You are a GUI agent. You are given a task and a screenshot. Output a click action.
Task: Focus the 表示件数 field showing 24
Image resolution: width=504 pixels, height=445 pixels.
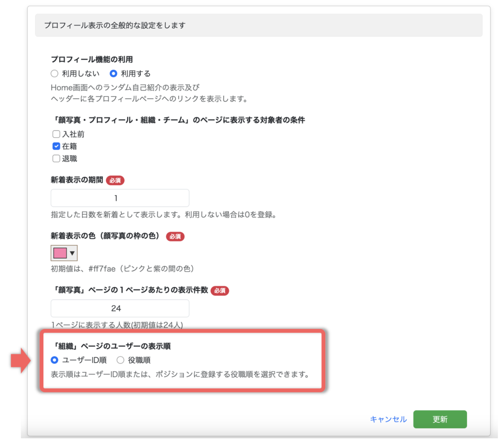[x=120, y=308]
